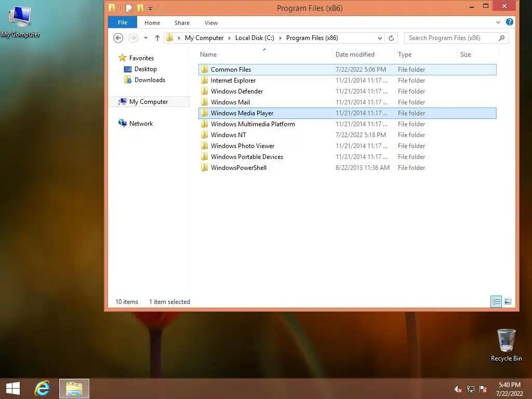Viewport: 532px width, 399px height.
Task: Click the network tray icon
Action: tap(470, 389)
